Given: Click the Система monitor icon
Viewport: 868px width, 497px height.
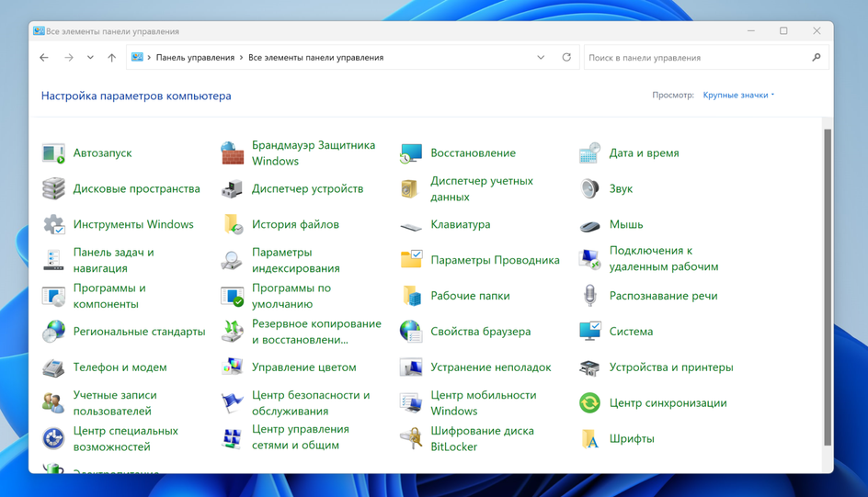Looking at the screenshot, I should [x=589, y=331].
